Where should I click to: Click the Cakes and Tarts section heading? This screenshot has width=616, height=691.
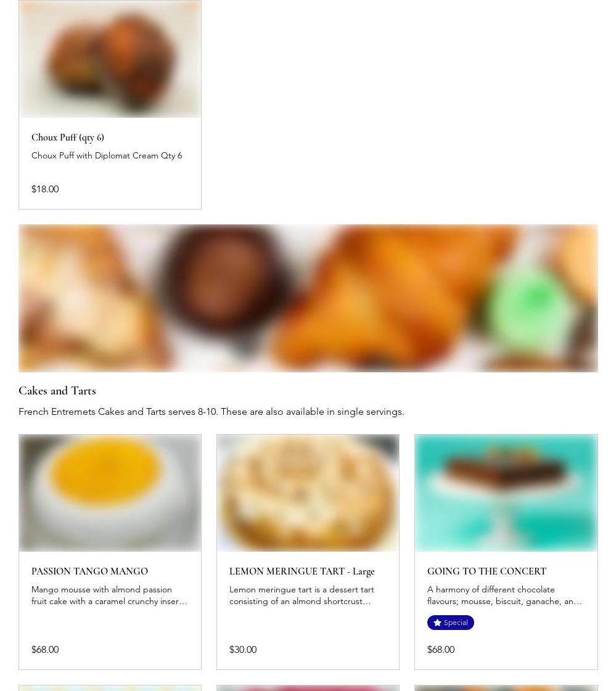coord(57,391)
